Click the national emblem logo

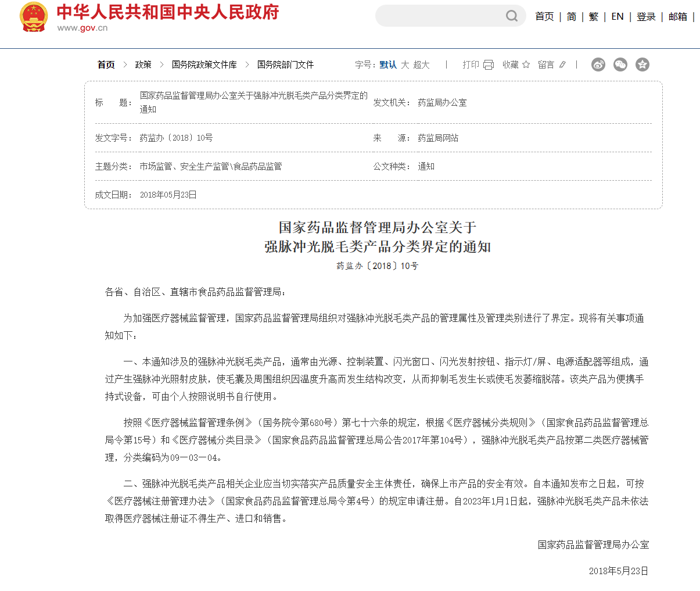34,17
